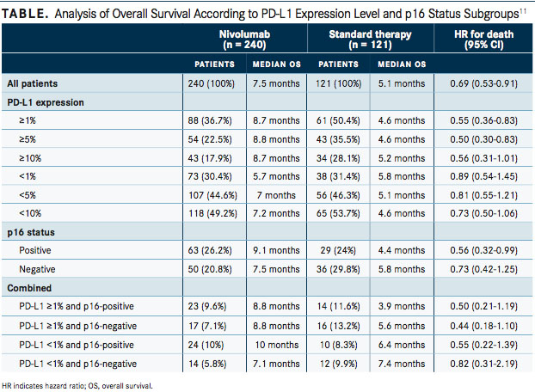Click the '43 (17.9%)' cell
This screenshot has width=535, height=392.
click(x=210, y=158)
